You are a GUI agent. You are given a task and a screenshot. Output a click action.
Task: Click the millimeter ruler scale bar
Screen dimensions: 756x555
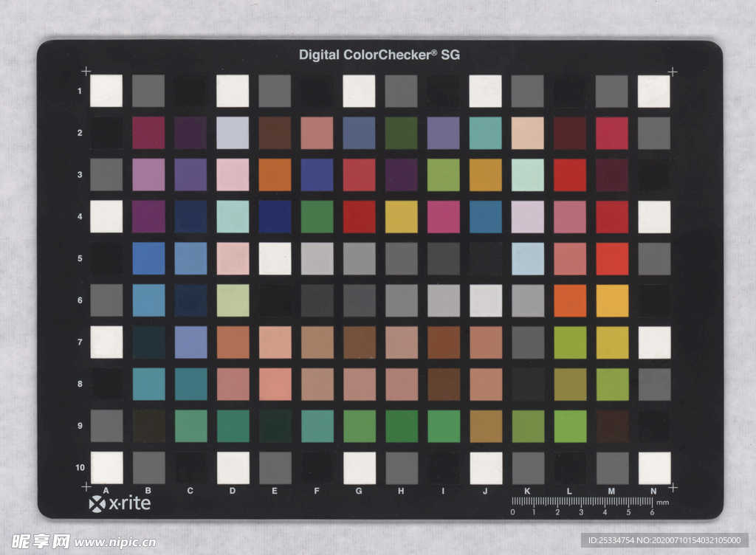[x=583, y=502]
